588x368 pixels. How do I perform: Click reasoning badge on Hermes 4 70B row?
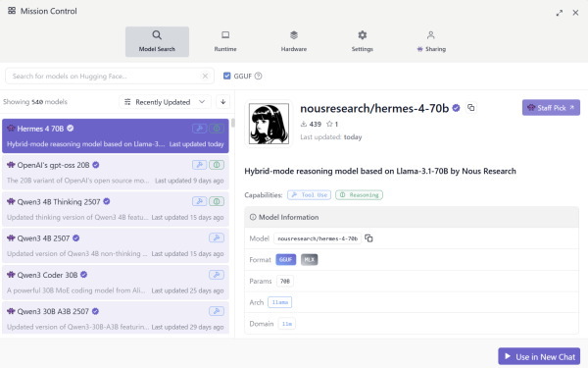click(217, 129)
